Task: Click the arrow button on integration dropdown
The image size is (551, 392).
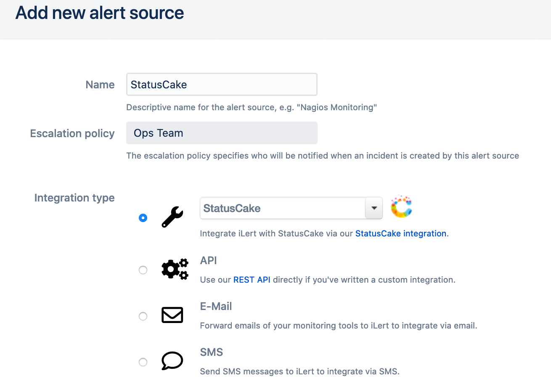Action: click(x=374, y=208)
